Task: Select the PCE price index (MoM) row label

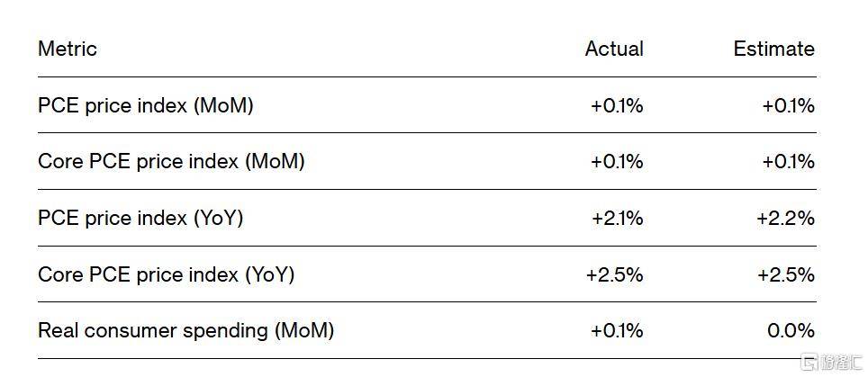Action: 146,105
